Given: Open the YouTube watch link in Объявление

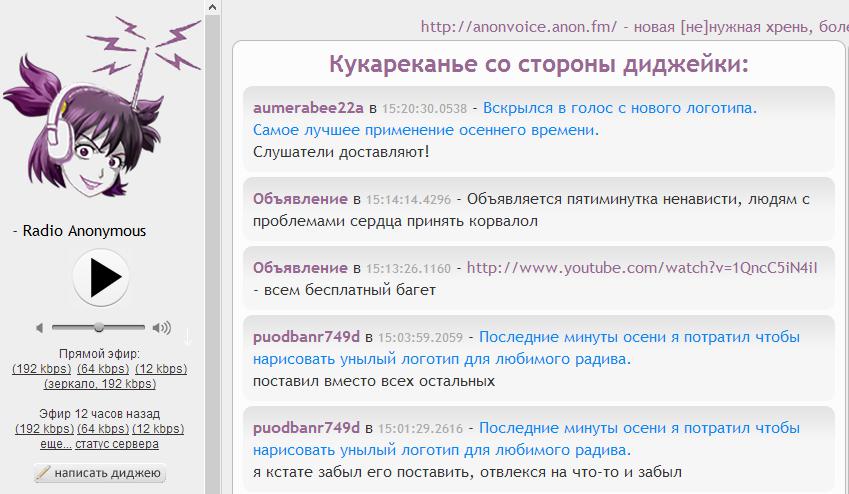Looking at the screenshot, I should click(x=642, y=268).
